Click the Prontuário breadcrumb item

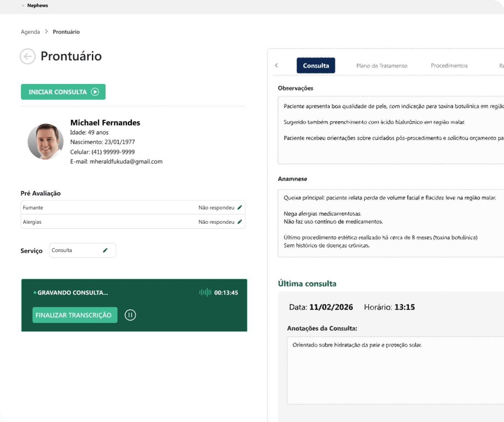pos(66,32)
